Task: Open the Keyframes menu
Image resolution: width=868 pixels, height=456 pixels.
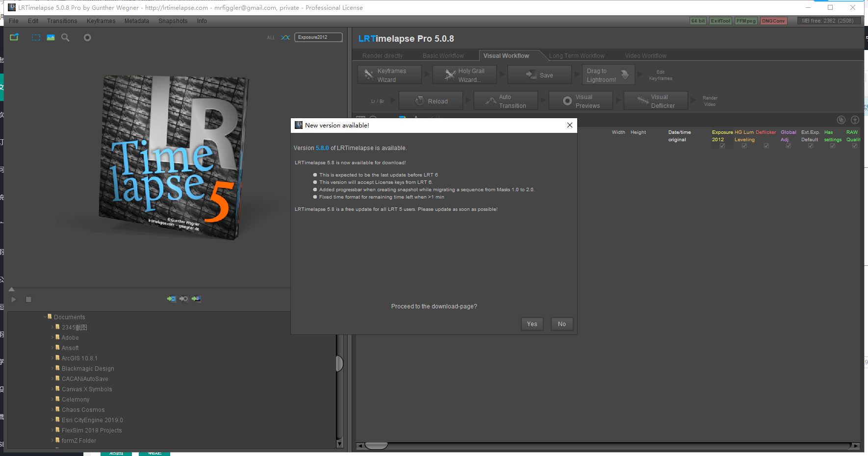Action: pyautogui.click(x=101, y=21)
